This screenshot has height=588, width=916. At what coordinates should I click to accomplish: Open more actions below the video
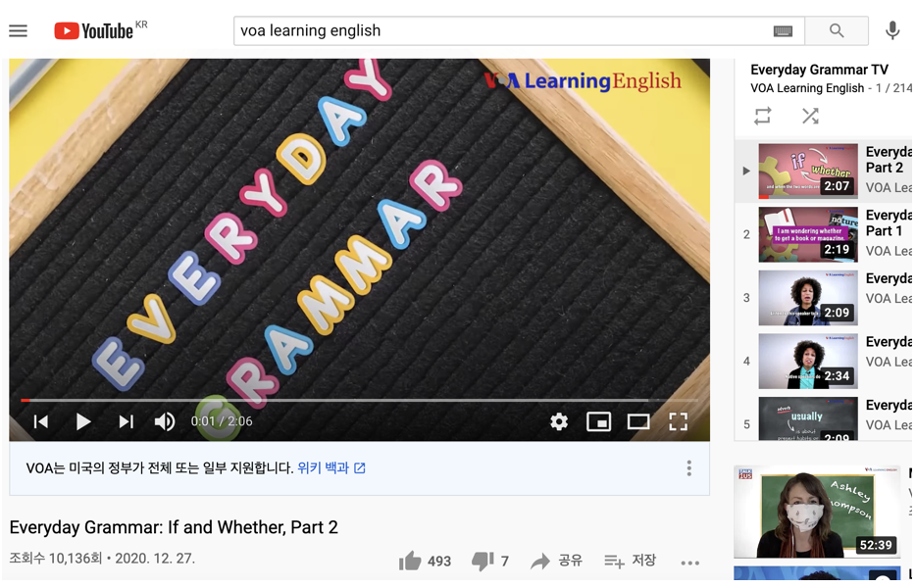click(689, 563)
